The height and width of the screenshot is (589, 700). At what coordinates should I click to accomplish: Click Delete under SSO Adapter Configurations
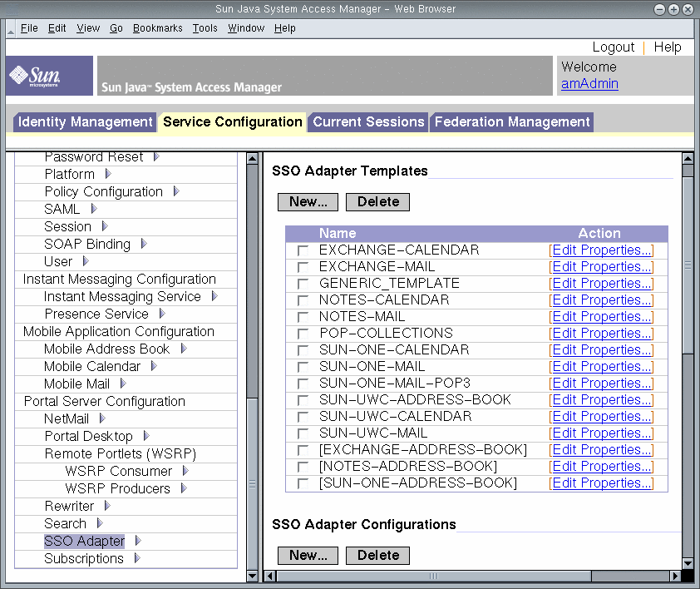click(x=377, y=556)
